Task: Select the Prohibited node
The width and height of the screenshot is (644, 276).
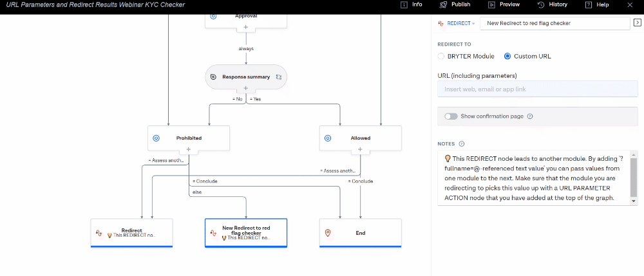Action: (x=189, y=138)
